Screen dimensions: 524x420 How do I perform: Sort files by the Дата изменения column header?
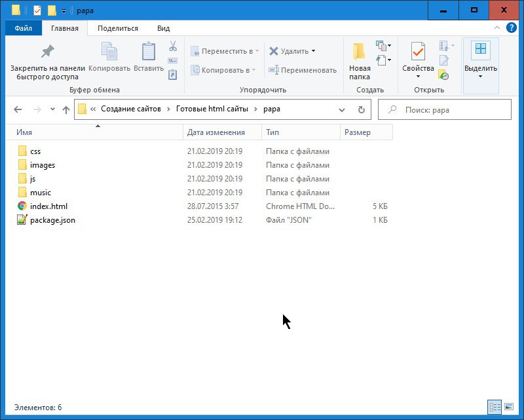click(216, 132)
